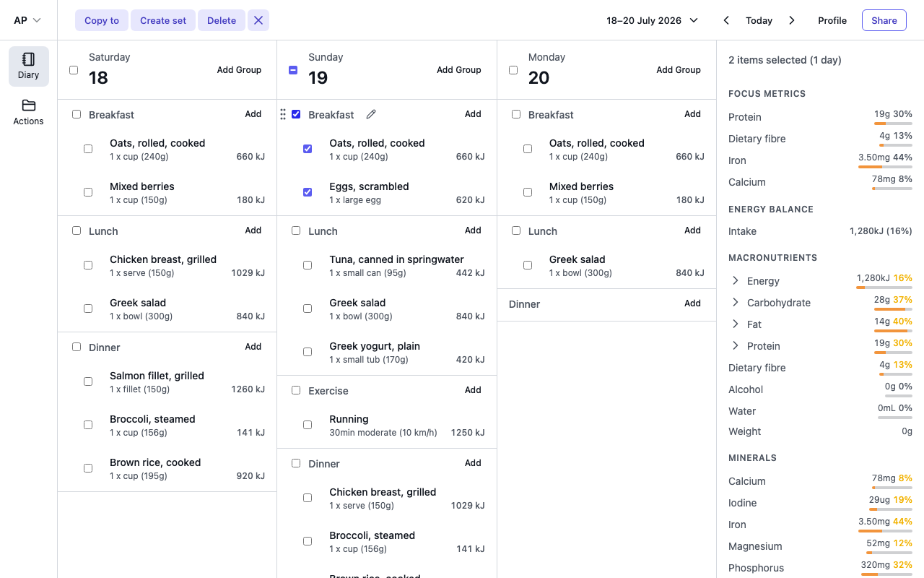Click the Intake 1,280kJ (16%) value

tap(881, 231)
